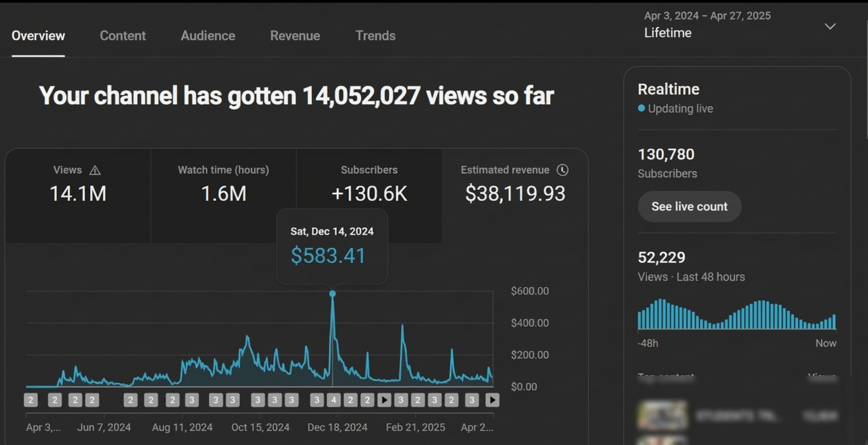Screen dimensions: 868x445
Task: Click the -48h label under realtime chart
Action: coord(648,343)
